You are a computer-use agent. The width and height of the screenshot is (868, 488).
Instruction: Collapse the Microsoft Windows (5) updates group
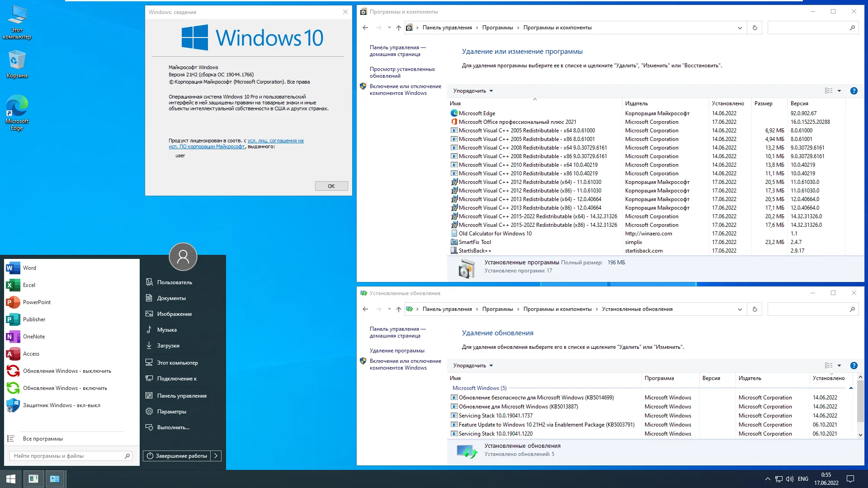pyautogui.click(x=851, y=388)
